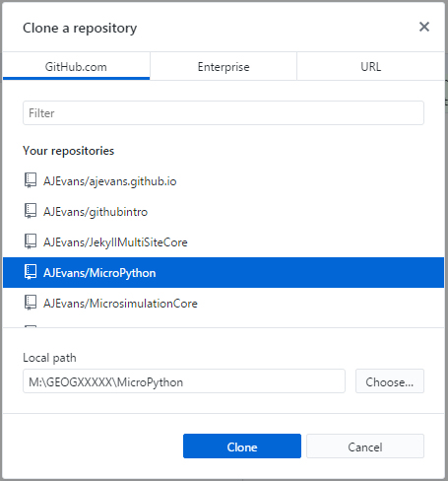Click the repo icon beside AJEvans/MicroPython
Viewport: 448px width, 481px height.
[x=31, y=272]
